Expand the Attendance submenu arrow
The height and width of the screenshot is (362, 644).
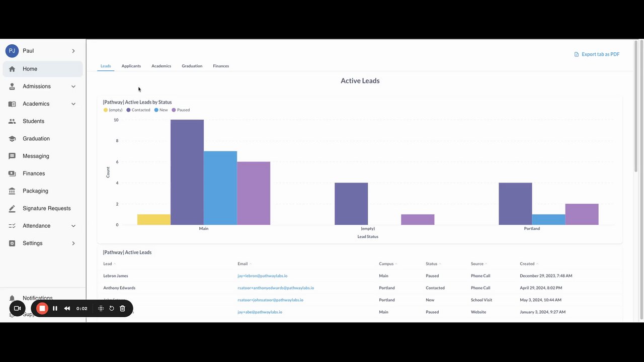[x=73, y=226]
